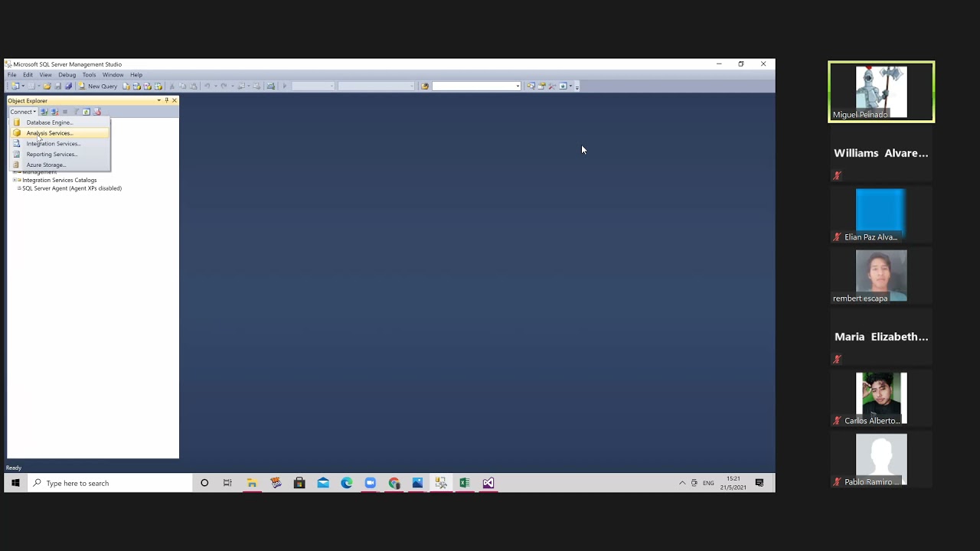Open Zoom from the taskbar
Screen dimensions: 980x551
point(371,483)
